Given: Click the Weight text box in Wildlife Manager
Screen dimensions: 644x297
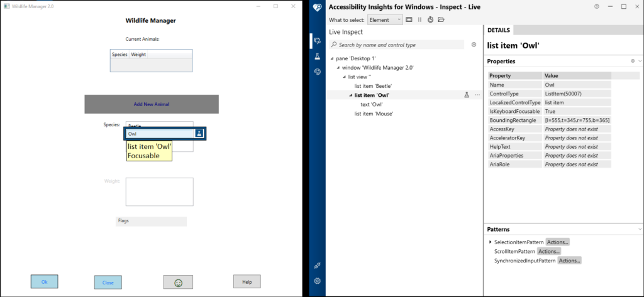Looking at the screenshot, I should tap(159, 192).
